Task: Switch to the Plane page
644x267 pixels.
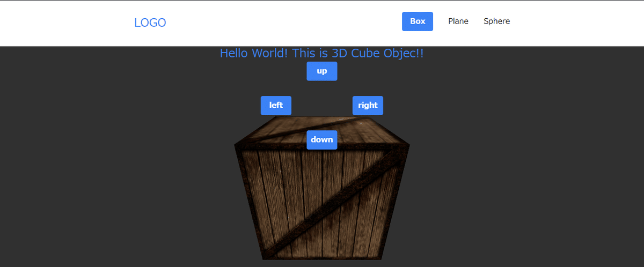Action: (x=458, y=21)
